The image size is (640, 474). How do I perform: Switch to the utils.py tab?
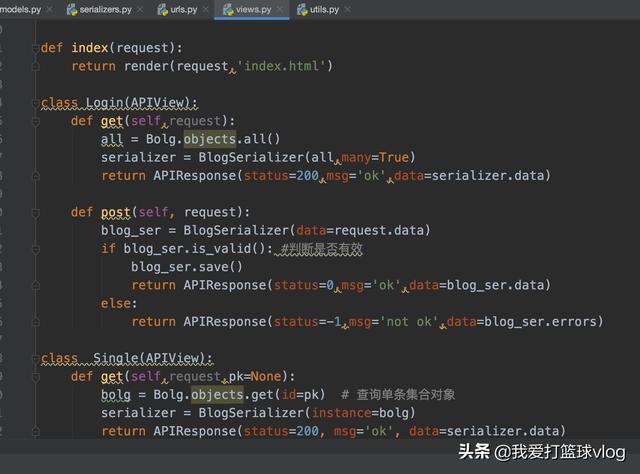tap(324, 9)
